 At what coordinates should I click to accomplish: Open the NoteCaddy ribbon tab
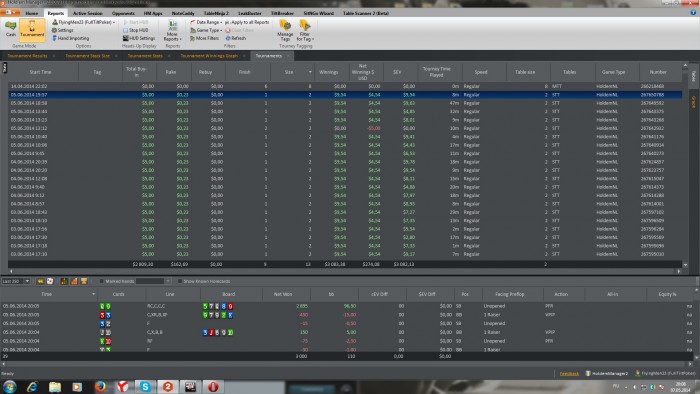(183, 13)
